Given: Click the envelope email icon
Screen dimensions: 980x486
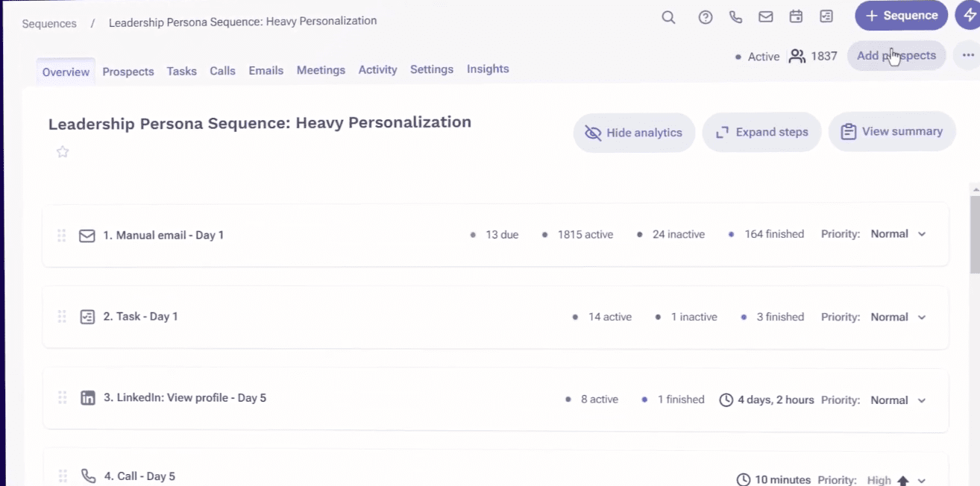Looking at the screenshot, I should [765, 16].
